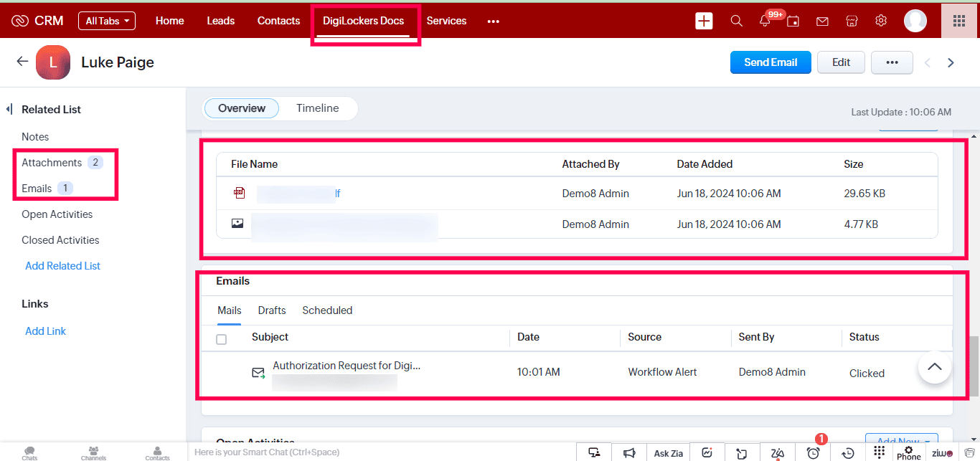Open the Add New dropdown

tap(902, 439)
